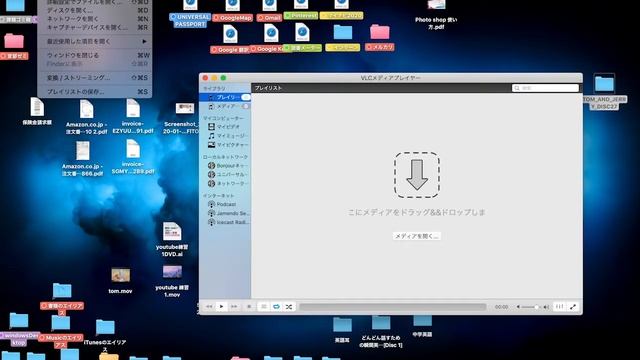Choose キャプチャーデバイスを開く from the menu
This screenshot has width=640, height=360.
click(x=95, y=27)
